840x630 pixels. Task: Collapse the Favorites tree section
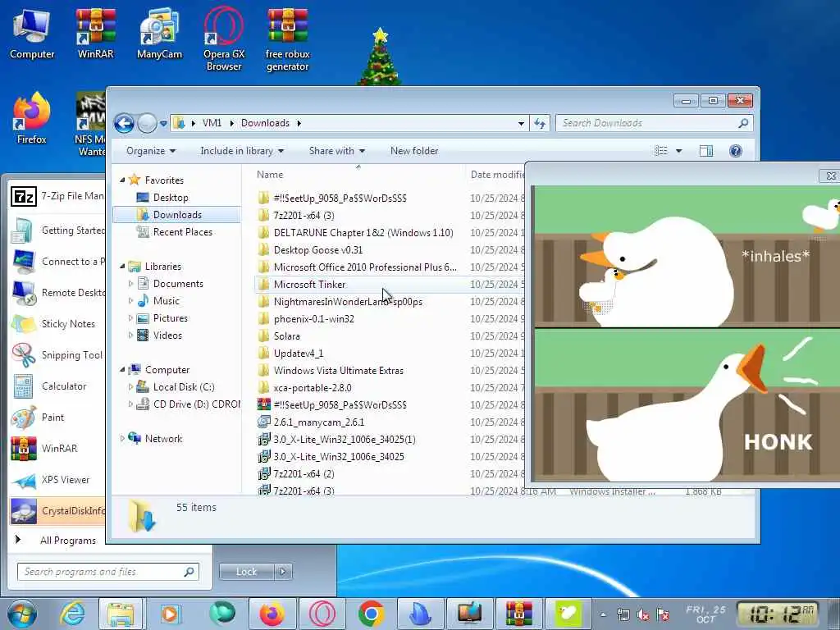point(122,180)
